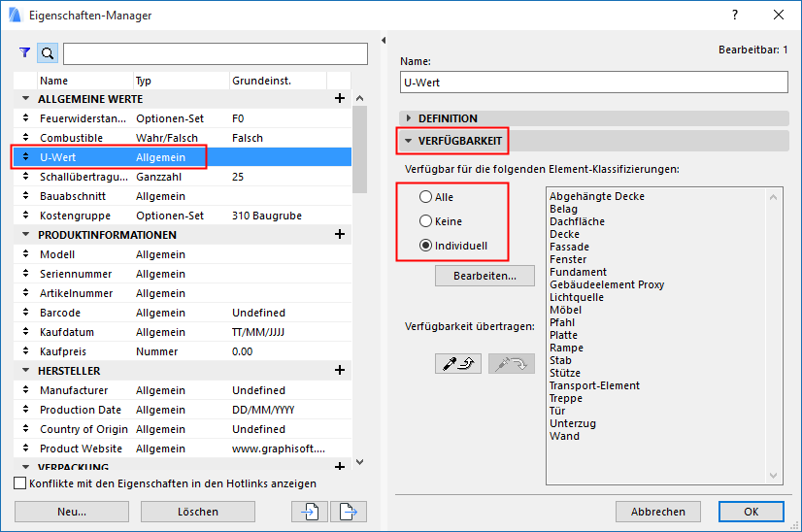
Task: Select the Individuell radio button
Action: 425,246
